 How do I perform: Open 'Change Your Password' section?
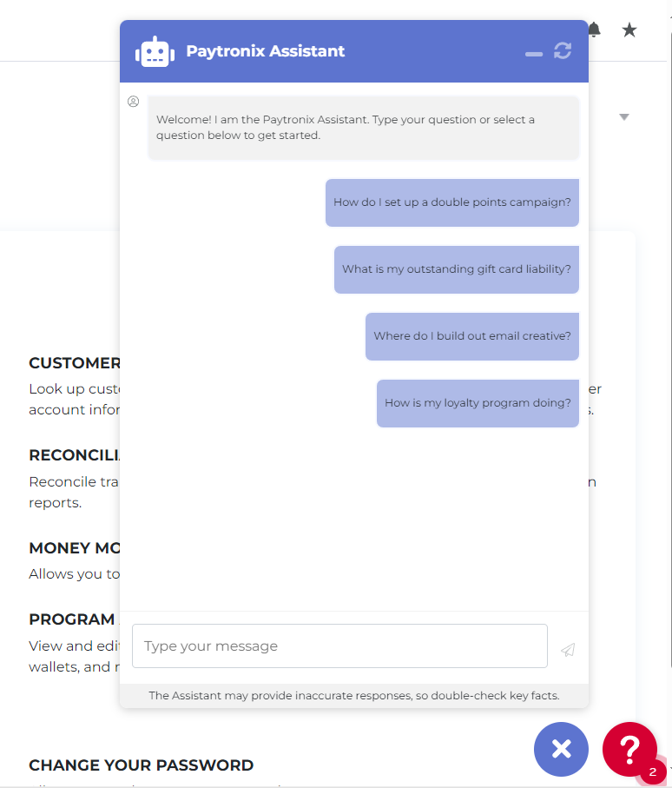pos(142,765)
